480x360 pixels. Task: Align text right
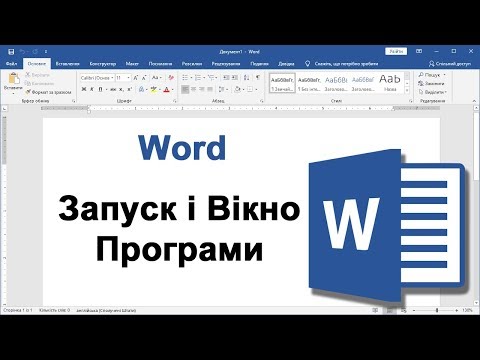[202, 89]
